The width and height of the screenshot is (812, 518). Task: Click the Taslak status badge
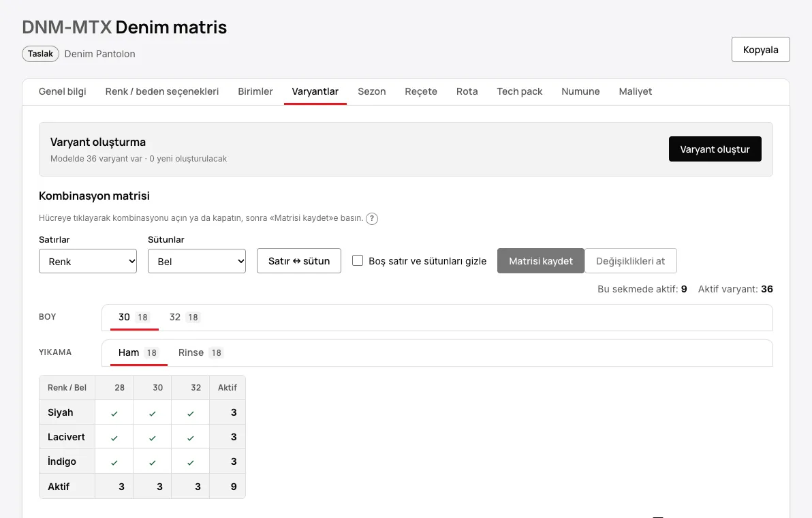40,54
